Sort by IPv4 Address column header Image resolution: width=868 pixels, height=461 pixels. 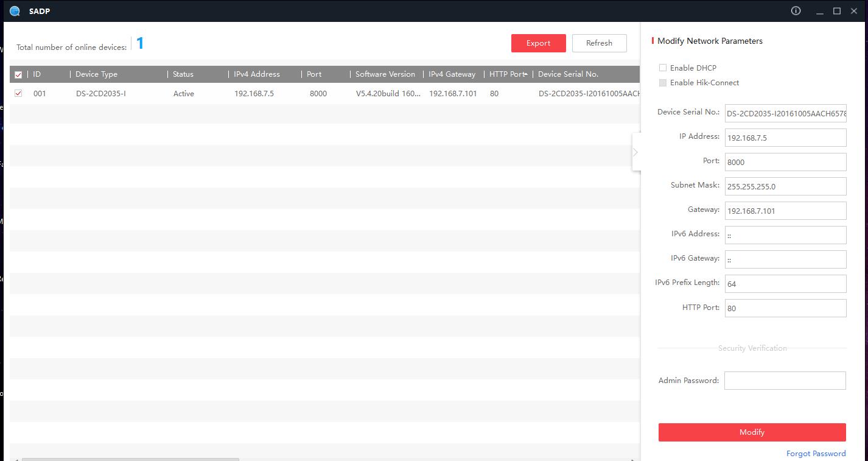click(257, 74)
